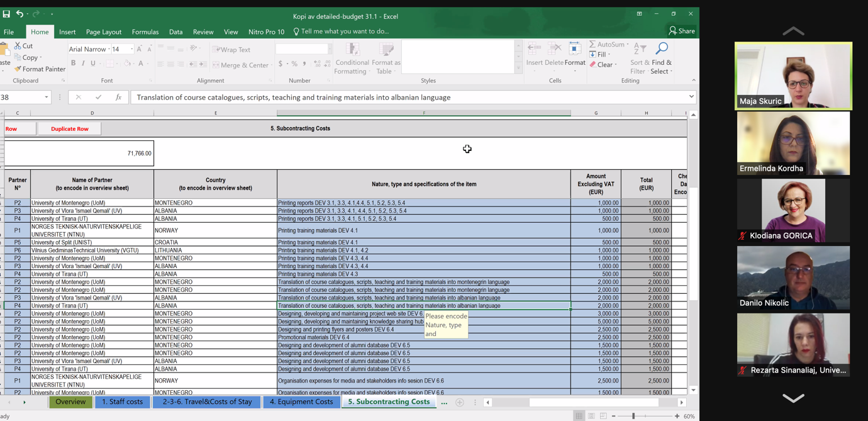
Task: Toggle Underline formatting
Action: (93, 64)
